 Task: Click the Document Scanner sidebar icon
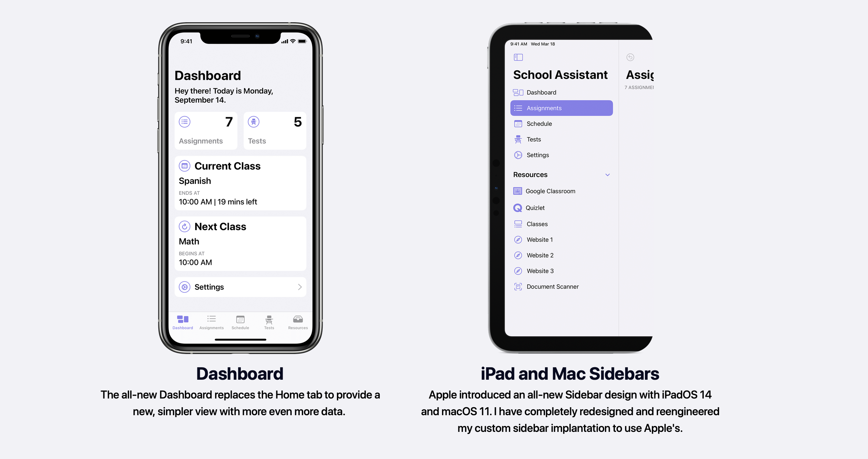point(517,286)
